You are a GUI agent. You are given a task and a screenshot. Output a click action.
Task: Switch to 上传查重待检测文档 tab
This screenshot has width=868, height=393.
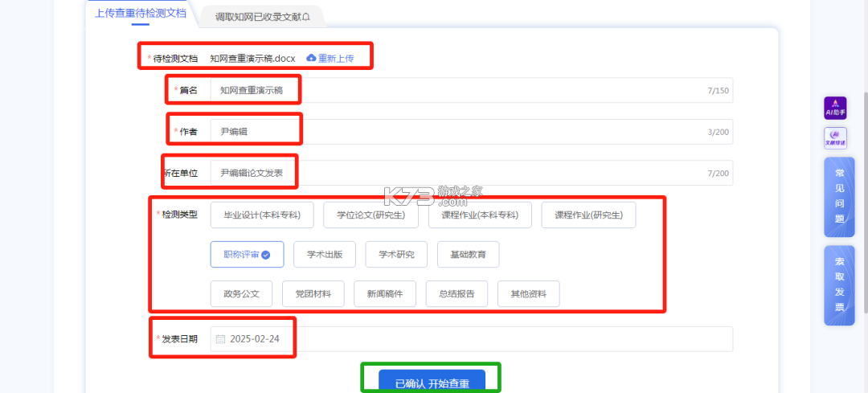click(x=140, y=13)
